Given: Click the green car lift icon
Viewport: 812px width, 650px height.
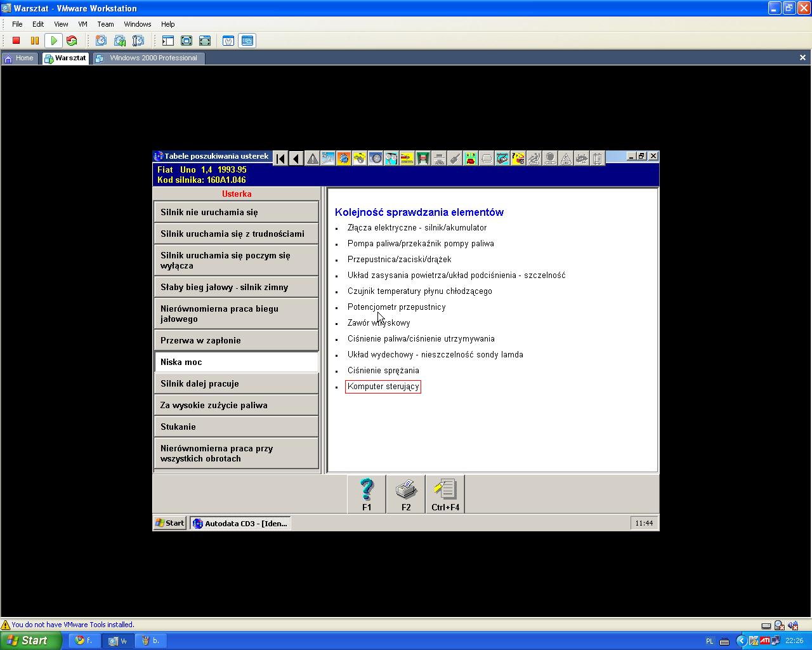Looking at the screenshot, I should [423, 158].
